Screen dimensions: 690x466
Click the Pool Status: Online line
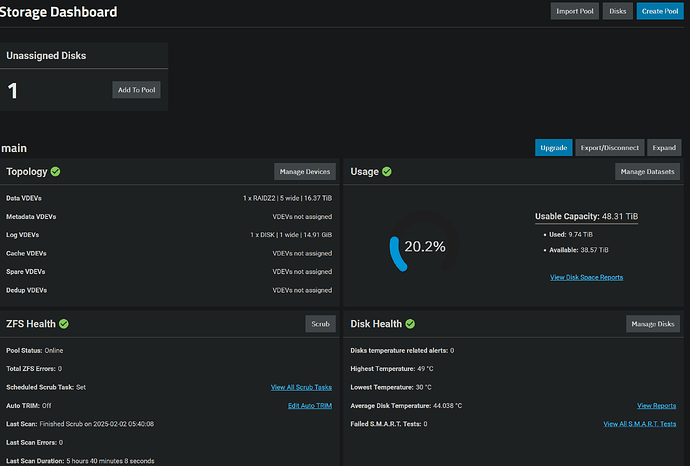pyautogui.click(x=34, y=351)
